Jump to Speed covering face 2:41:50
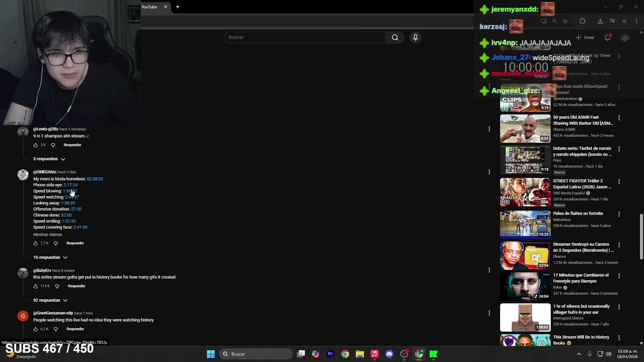The height and width of the screenshot is (362, 644). coord(80,227)
